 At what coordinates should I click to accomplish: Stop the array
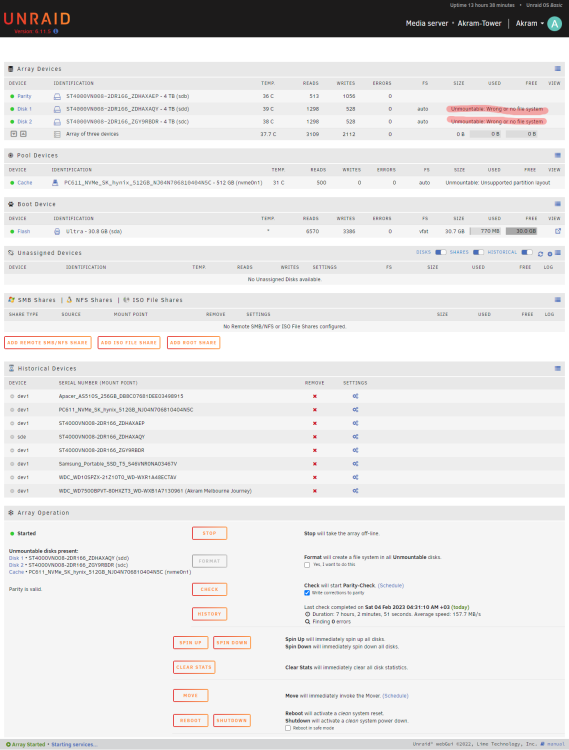point(209,533)
